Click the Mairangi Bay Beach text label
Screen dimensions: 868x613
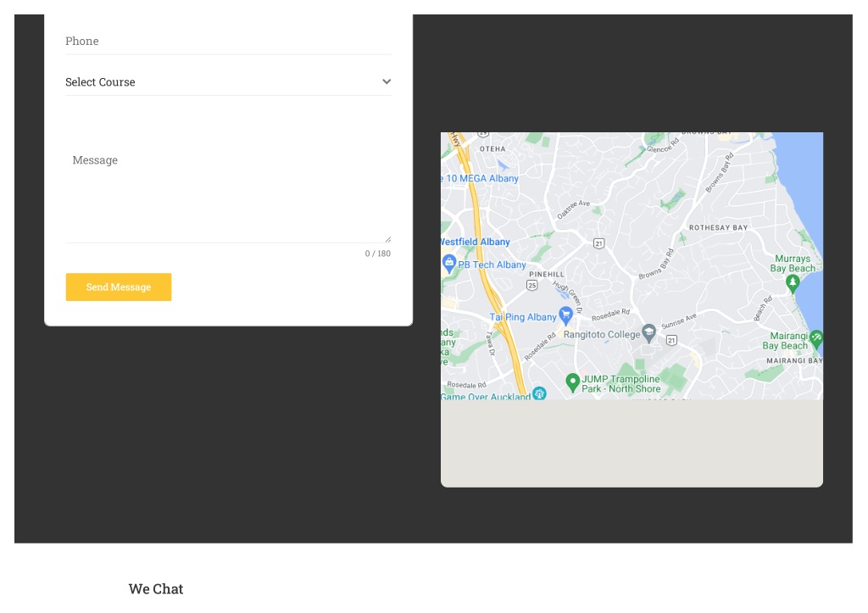pyautogui.click(x=785, y=341)
